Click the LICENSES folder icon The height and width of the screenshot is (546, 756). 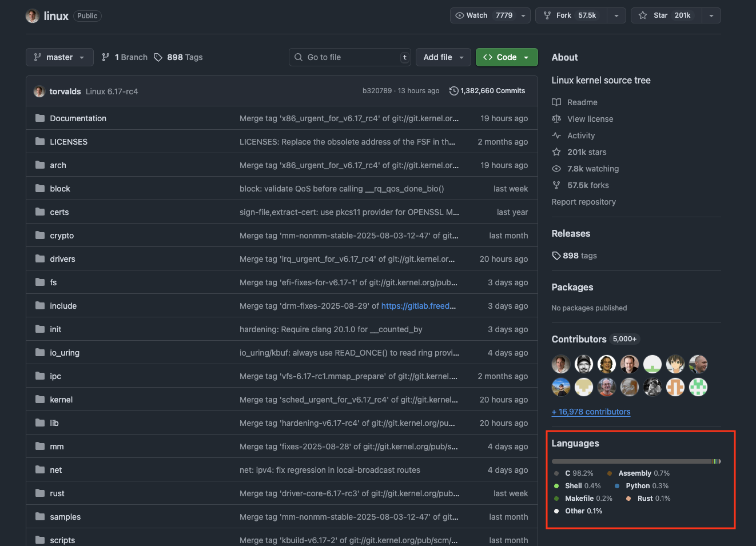(40, 142)
